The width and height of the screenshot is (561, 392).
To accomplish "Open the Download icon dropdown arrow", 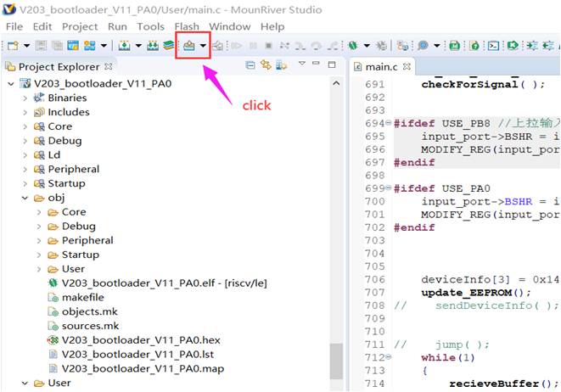I will tap(203, 46).
